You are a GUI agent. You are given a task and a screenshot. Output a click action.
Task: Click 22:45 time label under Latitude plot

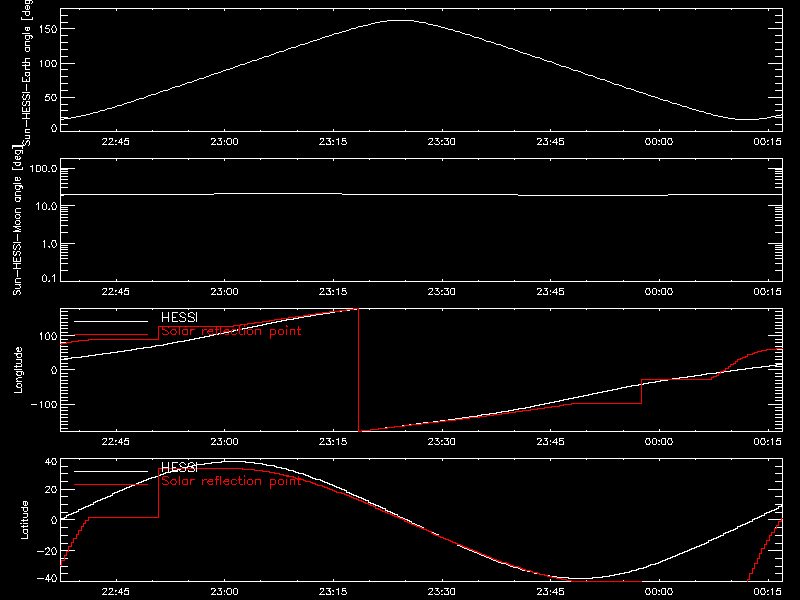pos(116,592)
